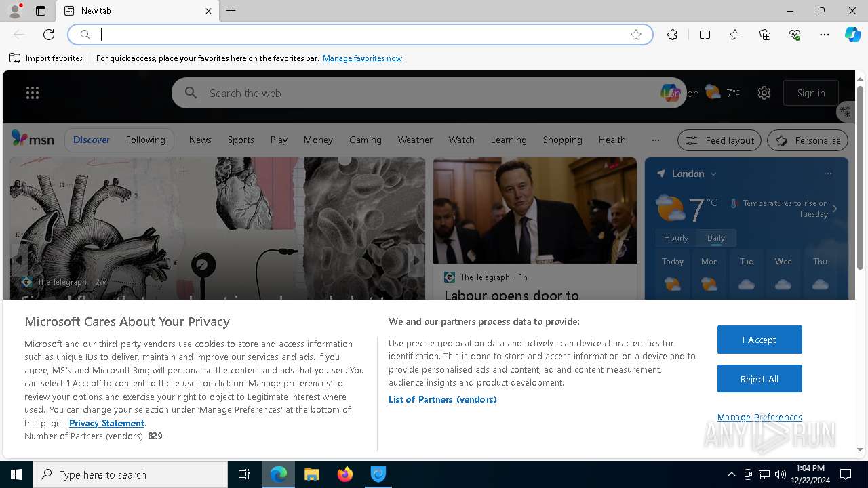Open Settings and more ellipsis menu
Screen dimensions: 868x488
825,35
